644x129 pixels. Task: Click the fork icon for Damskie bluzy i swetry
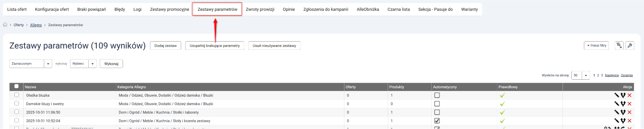(623, 104)
